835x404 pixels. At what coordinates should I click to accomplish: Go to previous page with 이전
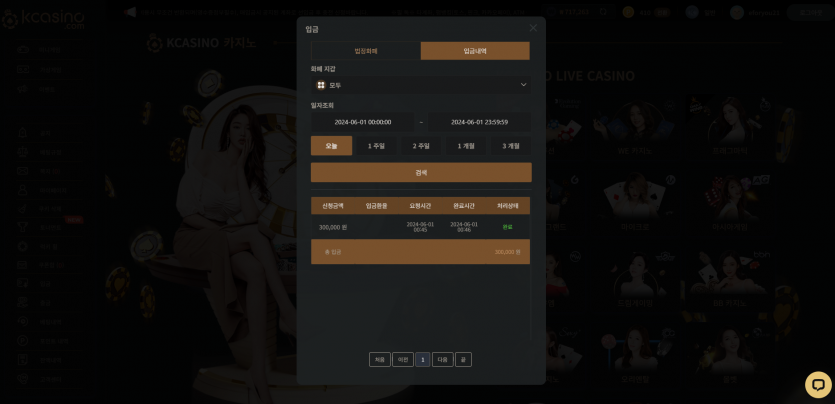(x=403, y=360)
